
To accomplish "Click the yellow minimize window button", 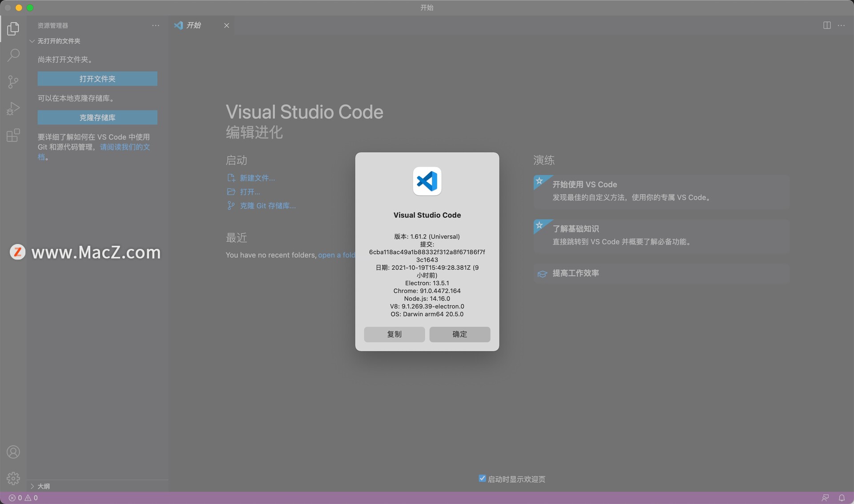I will [19, 8].
